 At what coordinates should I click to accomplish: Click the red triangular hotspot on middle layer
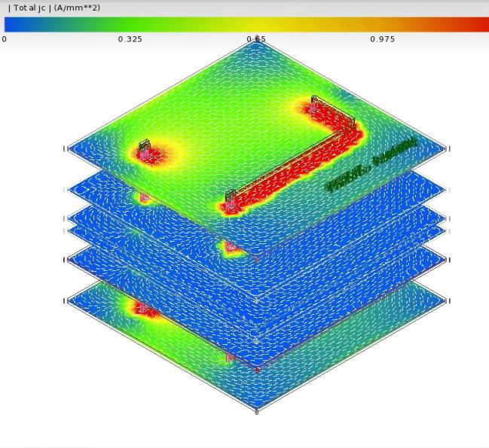(232, 248)
